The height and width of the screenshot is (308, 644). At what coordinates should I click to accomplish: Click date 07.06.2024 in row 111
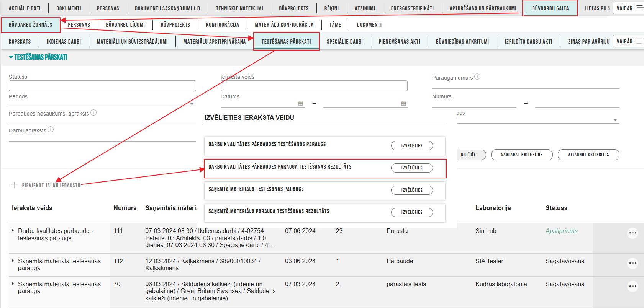tap(300, 231)
